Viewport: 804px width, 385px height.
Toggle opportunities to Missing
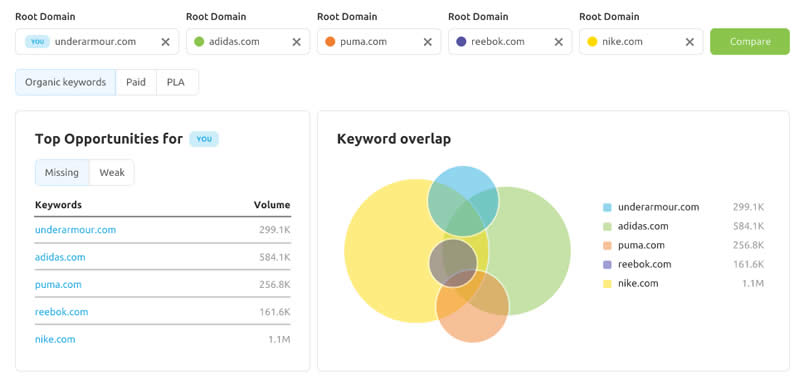point(62,172)
